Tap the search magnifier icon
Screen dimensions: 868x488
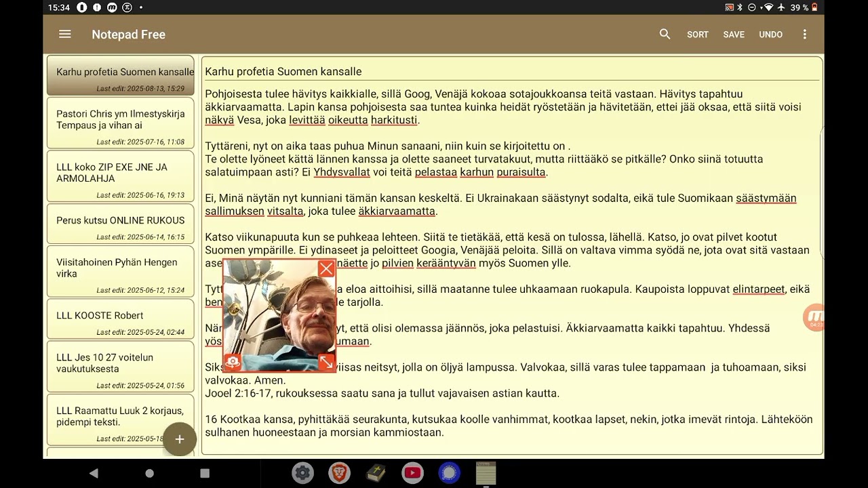coord(665,34)
